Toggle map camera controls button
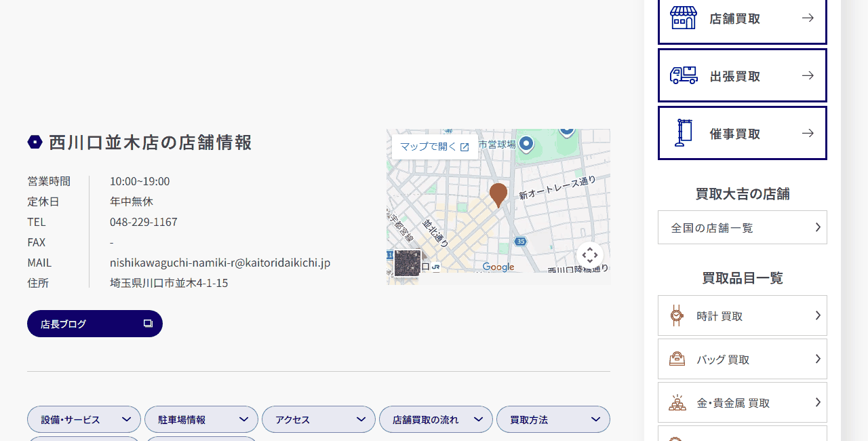The height and width of the screenshot is (441, 868). [589, 255]
